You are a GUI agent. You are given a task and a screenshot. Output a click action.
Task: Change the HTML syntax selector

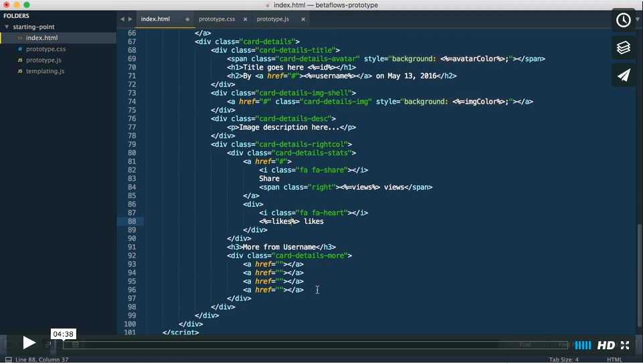[614, 359]
